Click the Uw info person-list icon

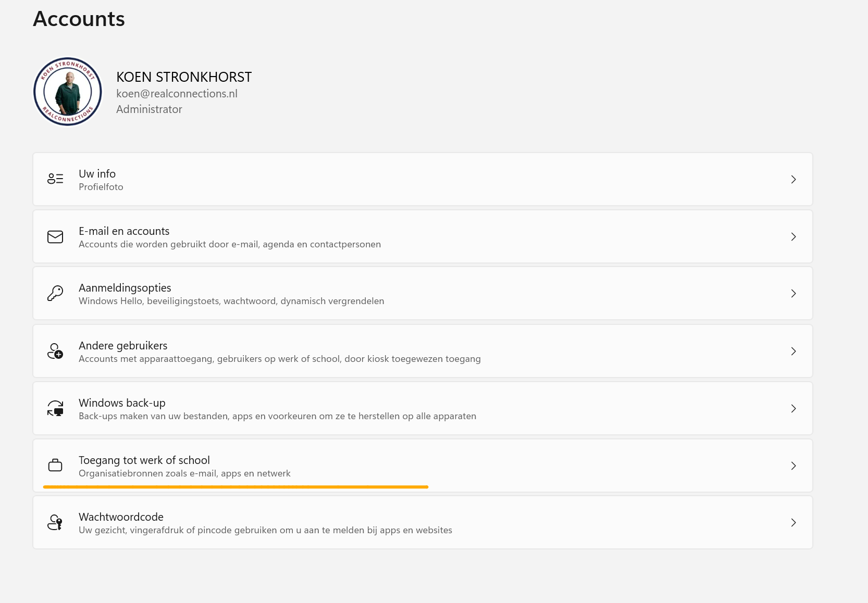click(x=55, y=179)
